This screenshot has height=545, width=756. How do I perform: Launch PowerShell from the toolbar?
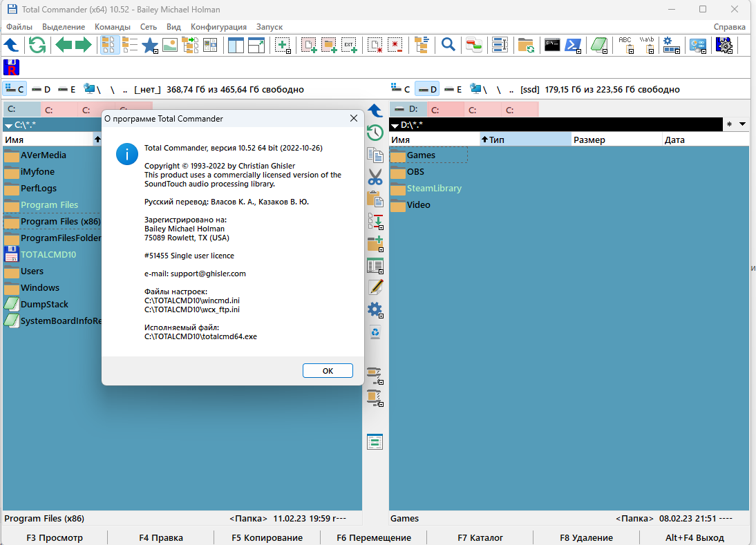(573, 46)
